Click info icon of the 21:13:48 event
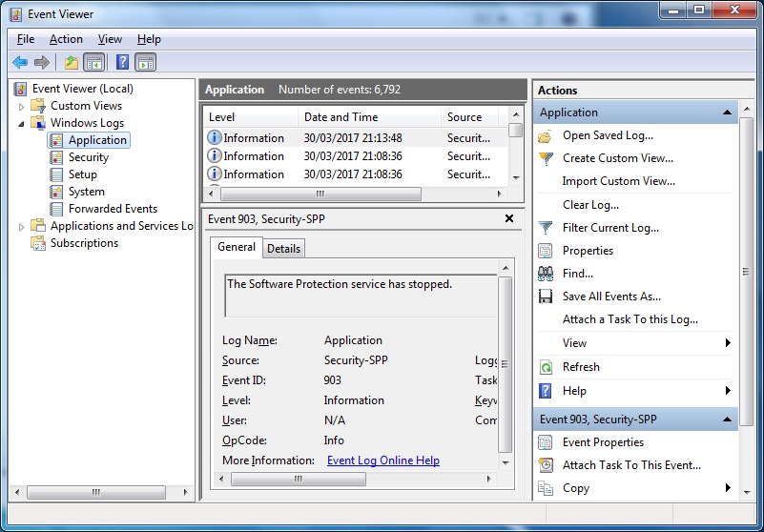 pos(214,138)
